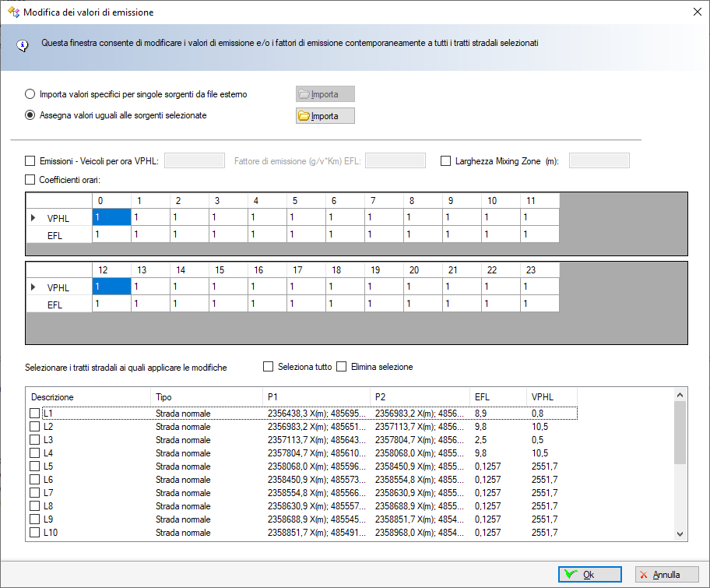The width and height of the screenshot is (710, 588).
Task: Enable Emissioni - Veicoli per ora VPHL checkbox
Action: pos(30,161)
